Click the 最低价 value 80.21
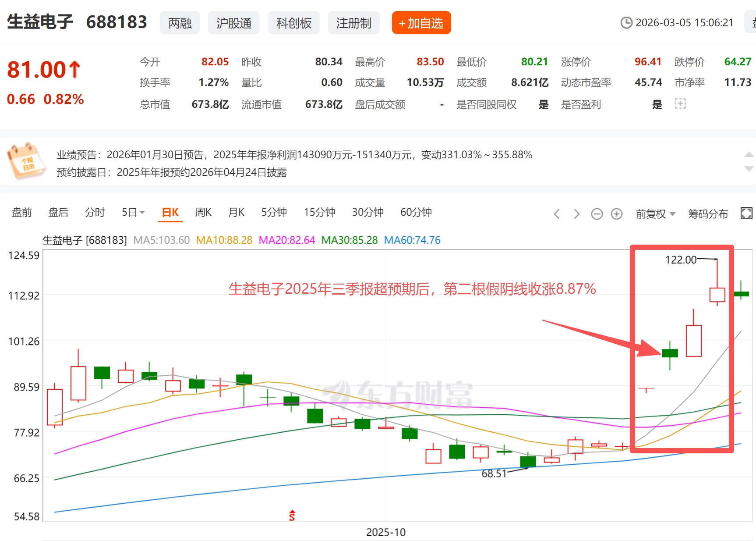The width and height of the screenshot is (756, 541). pyautogui.click(x=535, y=62)
